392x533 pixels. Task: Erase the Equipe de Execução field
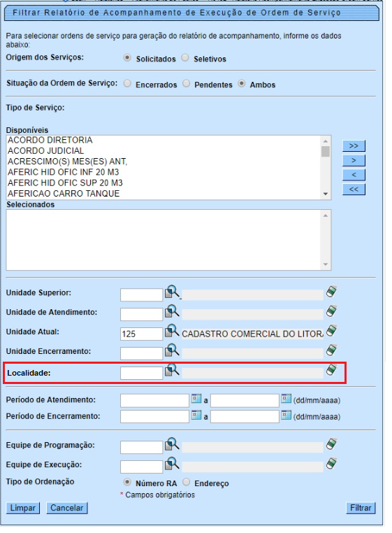pos(331,463)
